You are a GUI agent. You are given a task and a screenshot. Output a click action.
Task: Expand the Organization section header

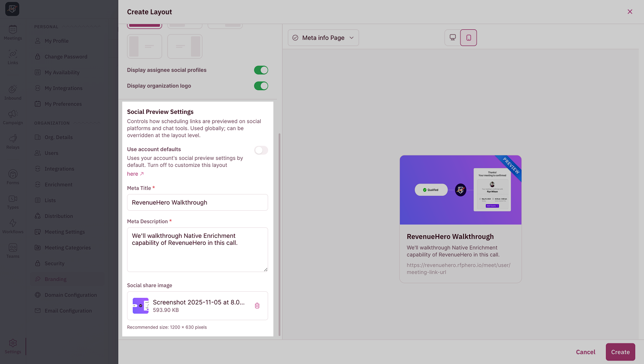click(x=52, y=123)
